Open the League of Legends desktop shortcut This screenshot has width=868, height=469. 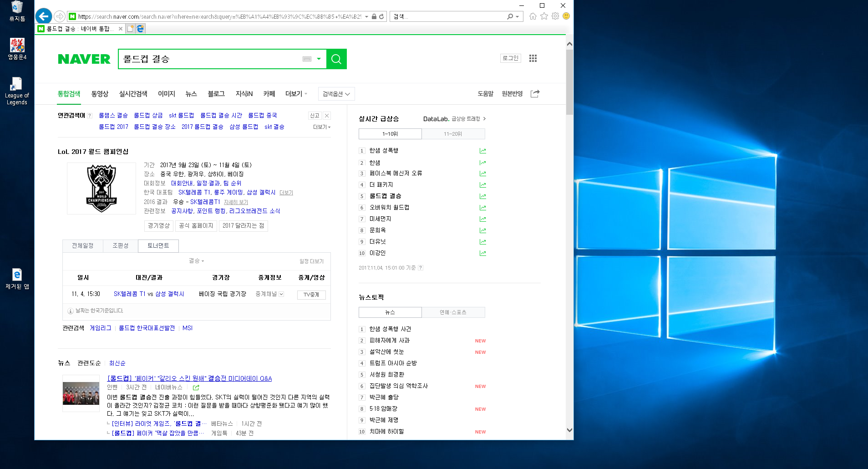point(17,91)
